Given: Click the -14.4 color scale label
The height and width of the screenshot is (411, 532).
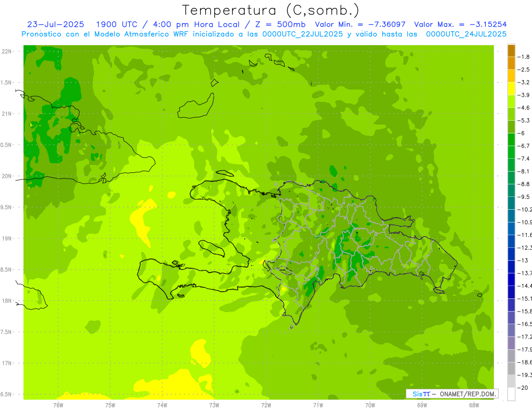Looking at the screenshot, I should pyautogui.click(x=525, y=286).
